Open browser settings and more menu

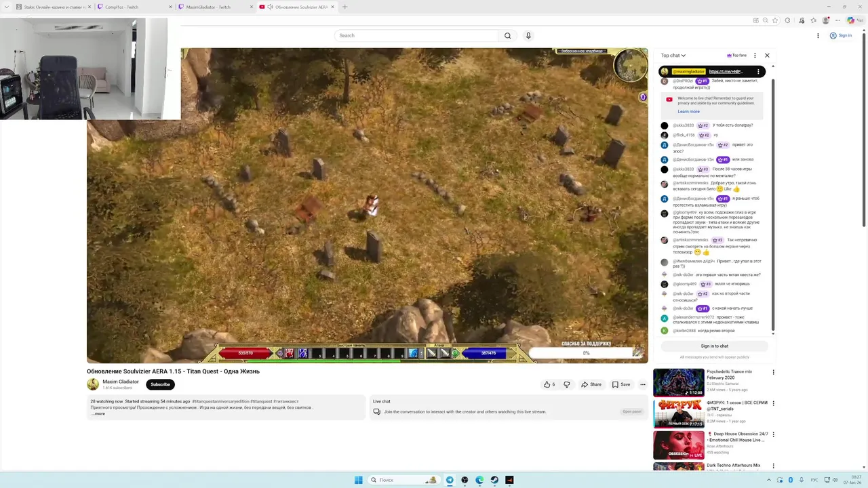point(837,20)
